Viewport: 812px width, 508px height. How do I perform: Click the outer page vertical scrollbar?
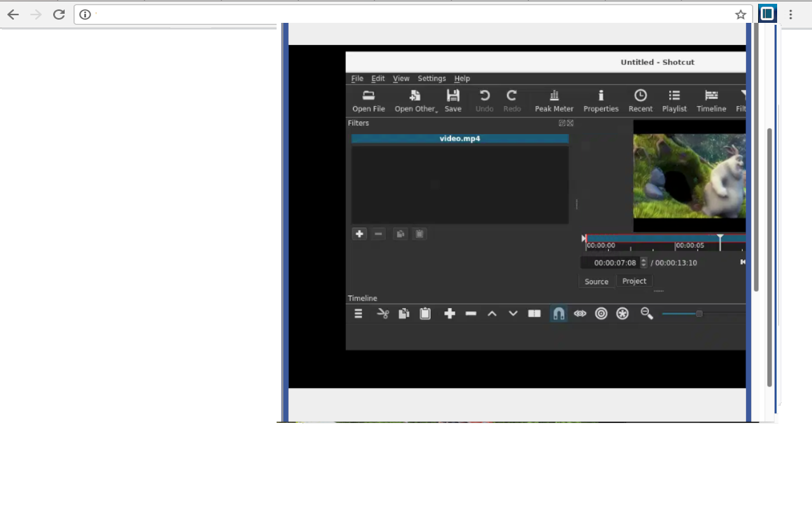pos(769,257)
